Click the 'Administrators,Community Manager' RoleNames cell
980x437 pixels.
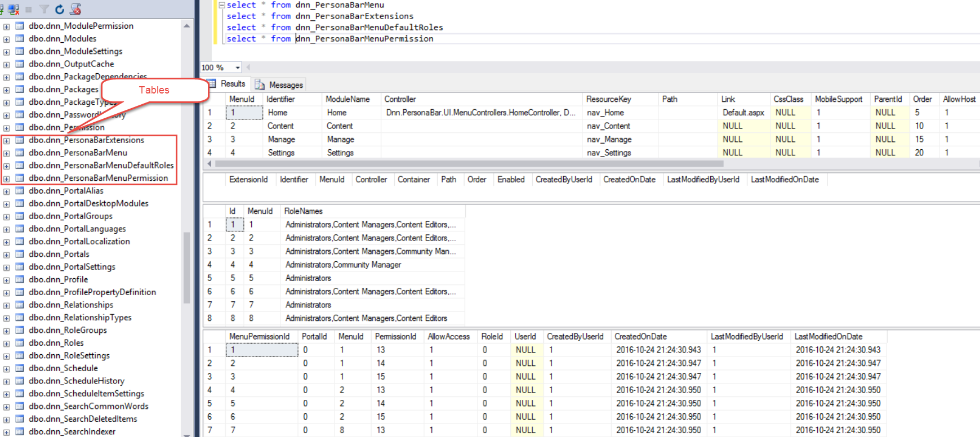[x=372, y=265]
